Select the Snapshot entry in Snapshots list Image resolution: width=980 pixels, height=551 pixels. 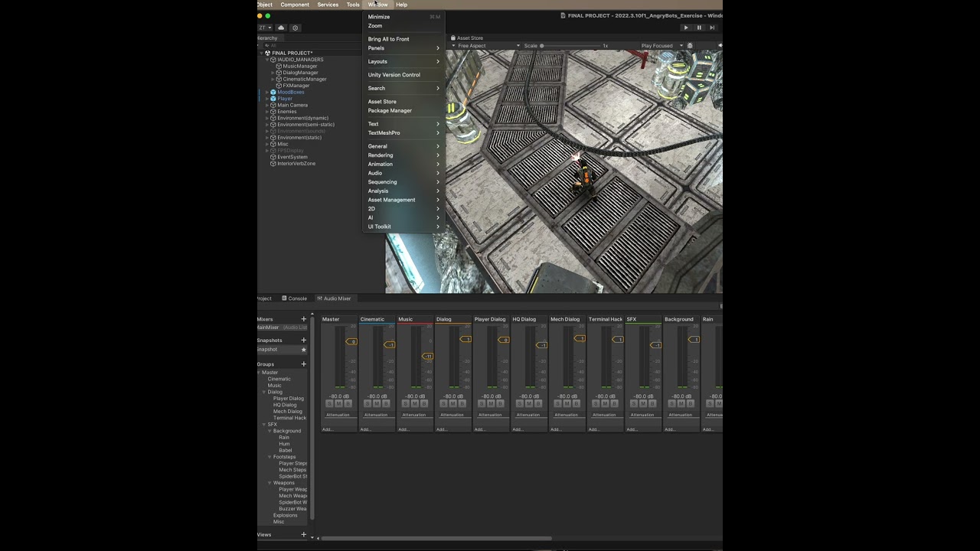pos(283,350)
